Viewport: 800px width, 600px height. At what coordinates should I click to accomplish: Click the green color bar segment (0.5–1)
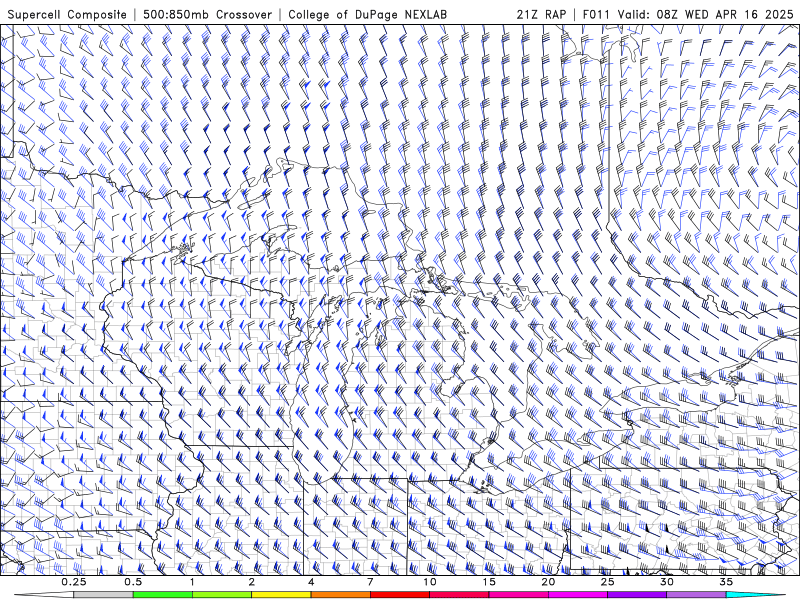pos(163,595)
